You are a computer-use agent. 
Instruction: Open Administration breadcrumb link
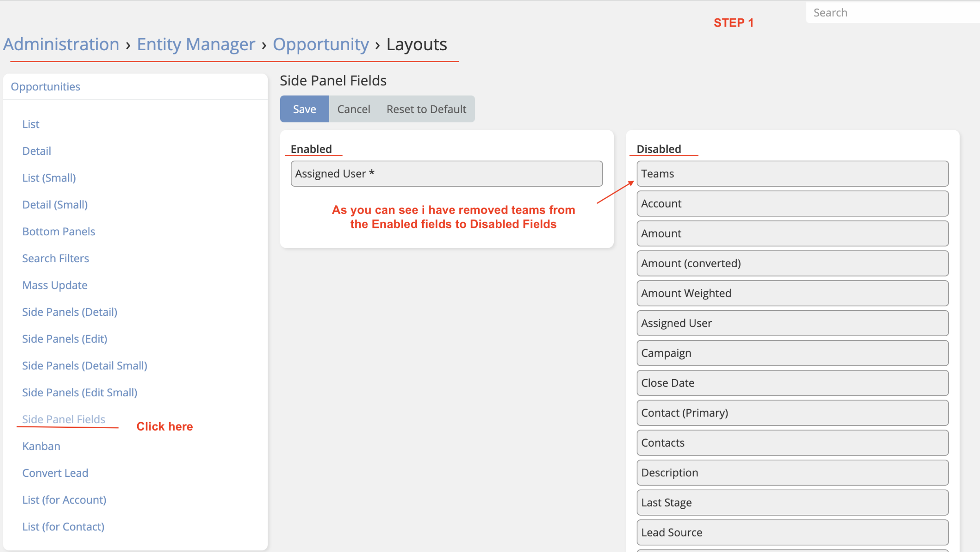(x=61, y=45)
